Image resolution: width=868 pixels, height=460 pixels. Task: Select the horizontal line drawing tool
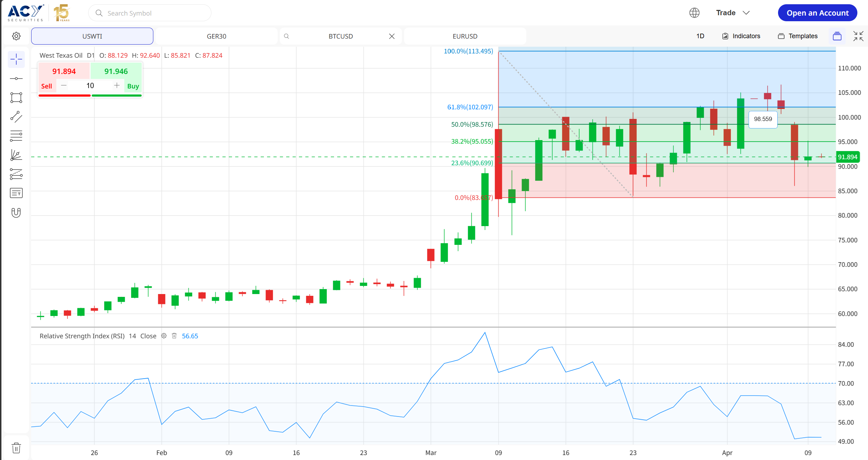16,79
